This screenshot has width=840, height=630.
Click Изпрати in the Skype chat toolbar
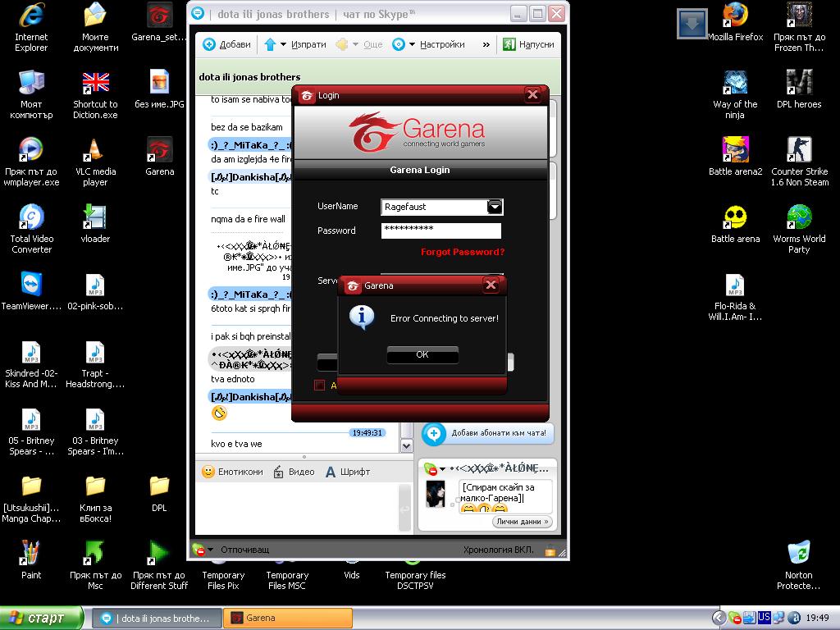(308, 44)
